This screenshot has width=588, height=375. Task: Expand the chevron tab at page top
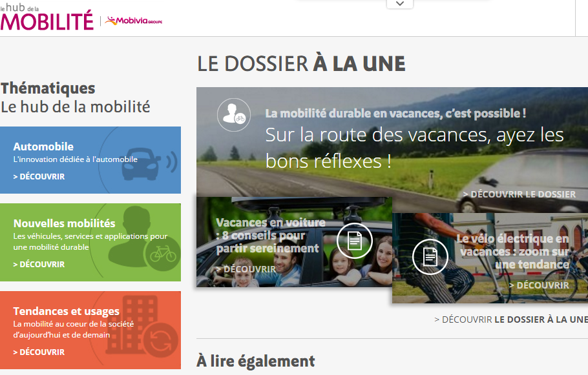pyautogui.click(x=400, y=4)
